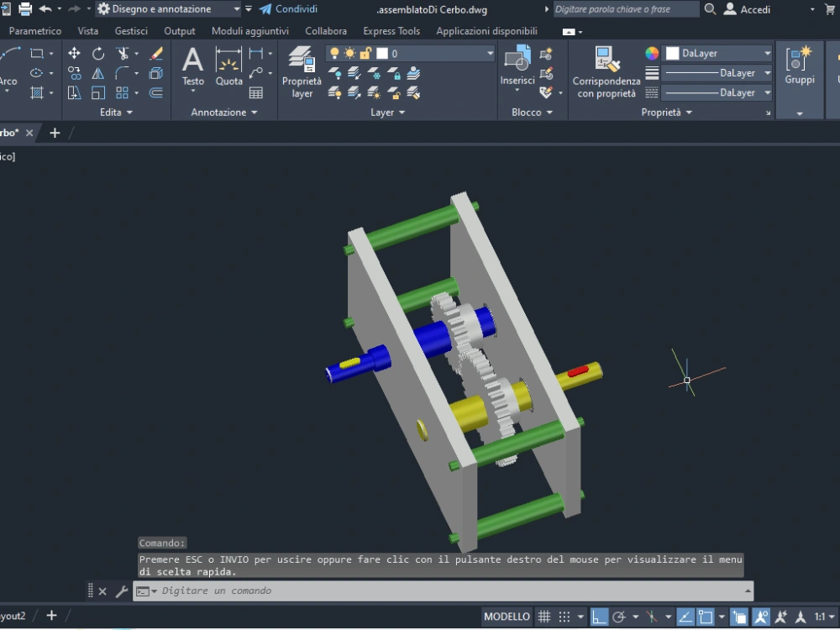Turn off the layer lock icon
Screen dimensions: 840x630
point(365,52)
